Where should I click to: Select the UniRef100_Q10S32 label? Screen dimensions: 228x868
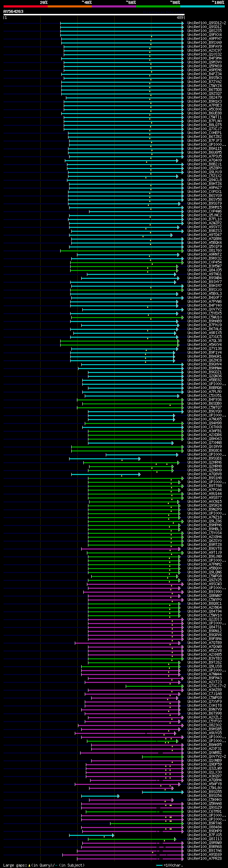pyautogui.click(x=204, y=54)
